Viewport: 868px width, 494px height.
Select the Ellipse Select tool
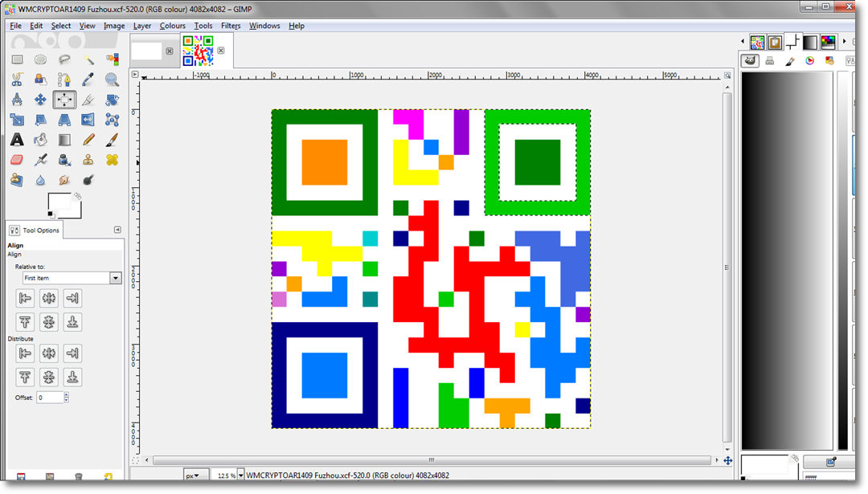pyautogui.click(x=40, y=59)
